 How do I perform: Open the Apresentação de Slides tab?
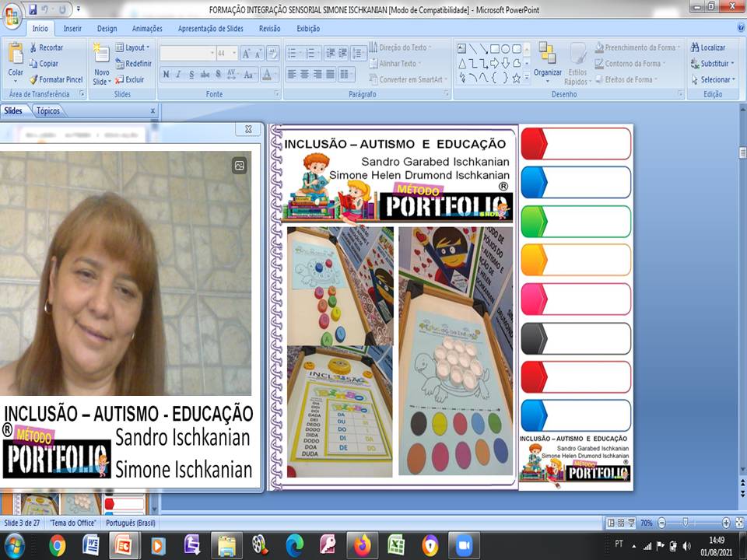(x=211, y=29)
